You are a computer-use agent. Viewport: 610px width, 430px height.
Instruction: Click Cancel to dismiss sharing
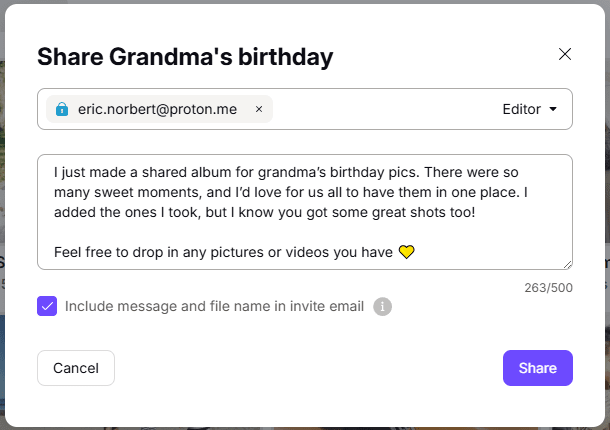coord(76,368)
